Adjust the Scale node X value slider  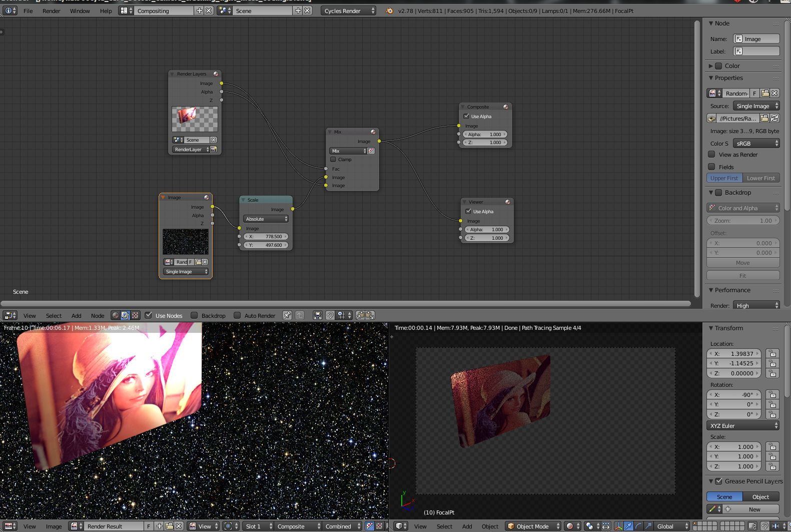[x=266, y=237]
